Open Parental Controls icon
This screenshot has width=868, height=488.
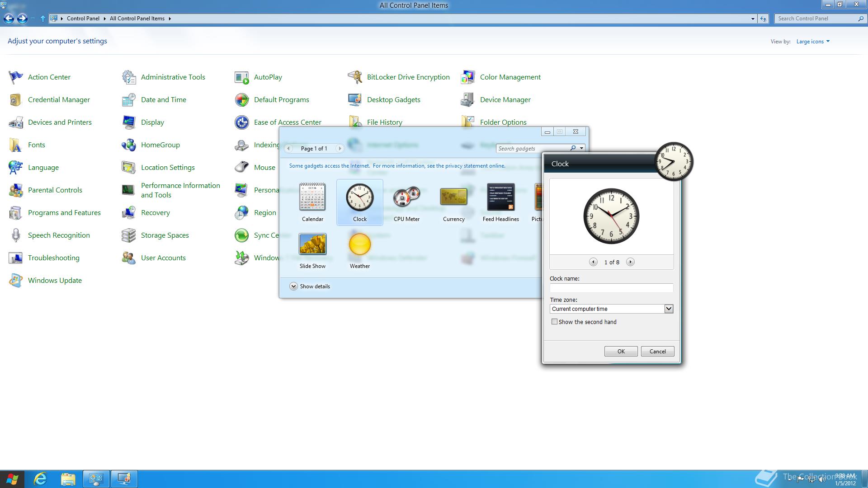(x=16, y=190)
